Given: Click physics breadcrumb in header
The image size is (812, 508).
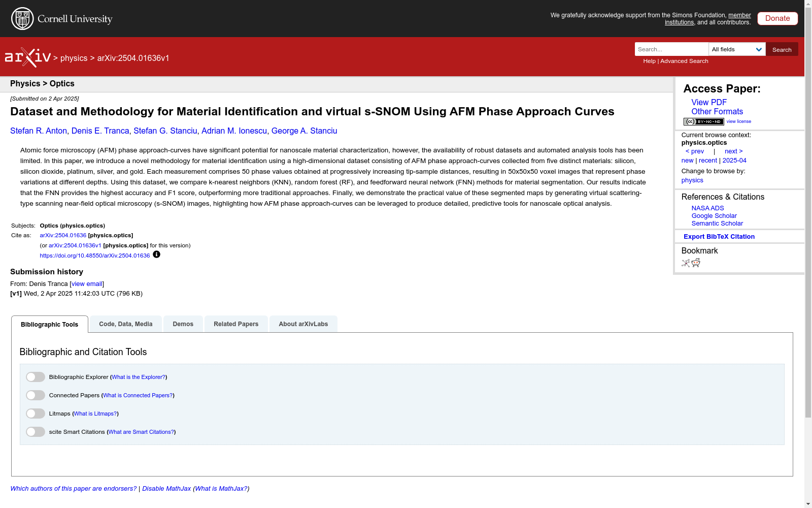Looking at the screenshot, I should point(74,58).
